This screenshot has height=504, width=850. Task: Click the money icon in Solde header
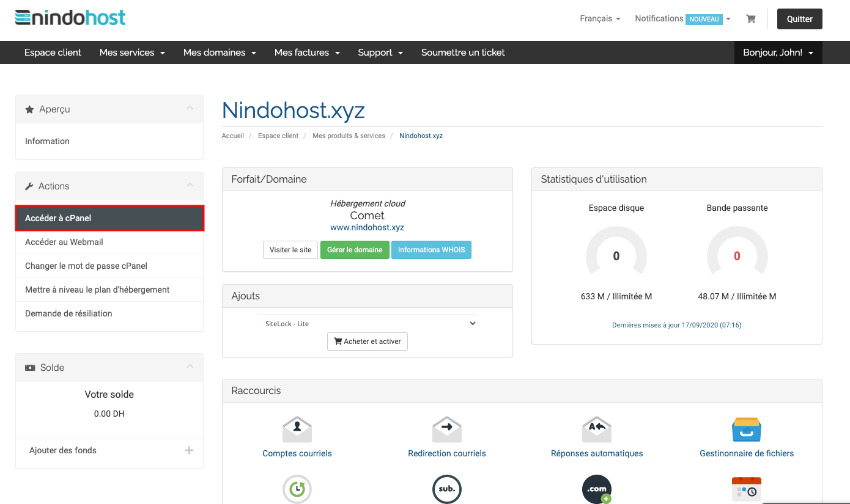(x=30, y=368)
